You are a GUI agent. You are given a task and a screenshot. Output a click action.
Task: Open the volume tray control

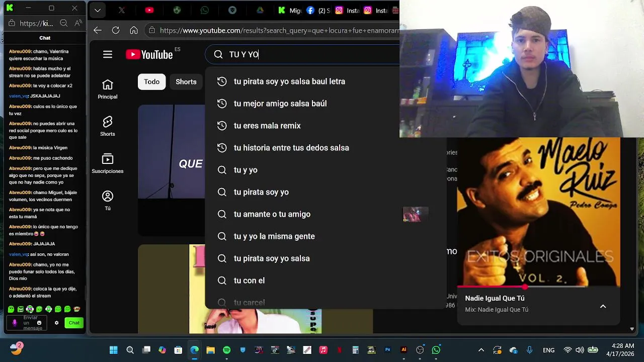click(580, 350)
